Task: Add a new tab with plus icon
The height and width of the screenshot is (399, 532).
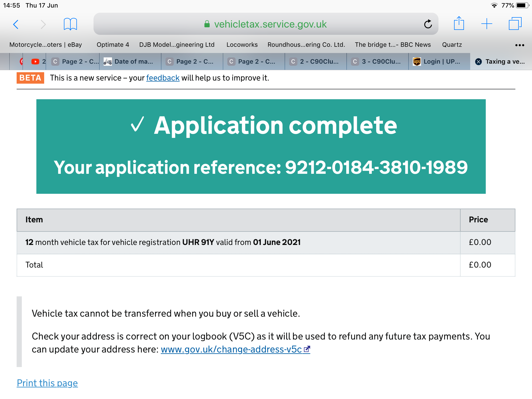Action: click(487, 24)
